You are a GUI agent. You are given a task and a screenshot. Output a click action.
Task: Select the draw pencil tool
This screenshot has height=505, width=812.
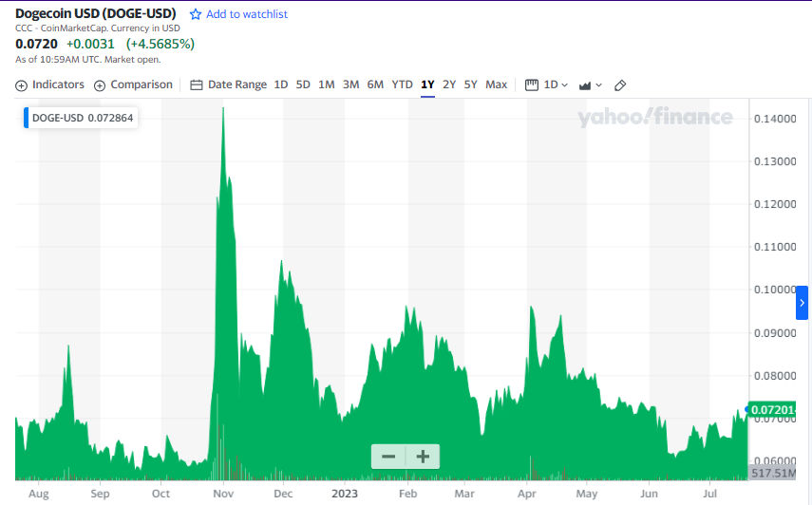click(x=620, y=85)
